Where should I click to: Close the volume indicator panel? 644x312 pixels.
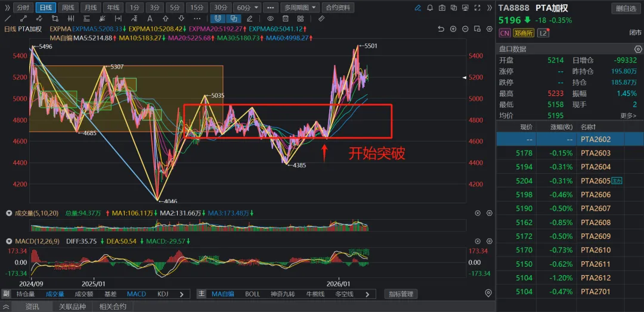coord(477,213)
